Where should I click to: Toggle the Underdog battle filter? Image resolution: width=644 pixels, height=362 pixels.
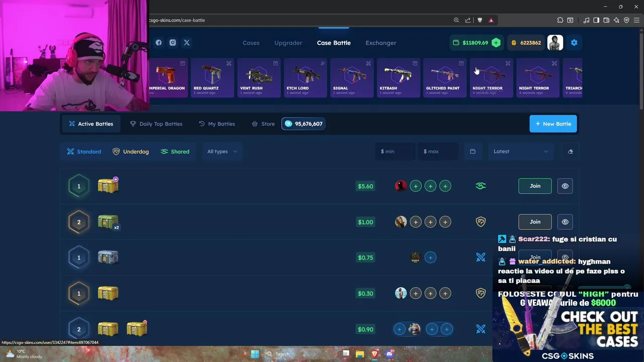(130, 151)
